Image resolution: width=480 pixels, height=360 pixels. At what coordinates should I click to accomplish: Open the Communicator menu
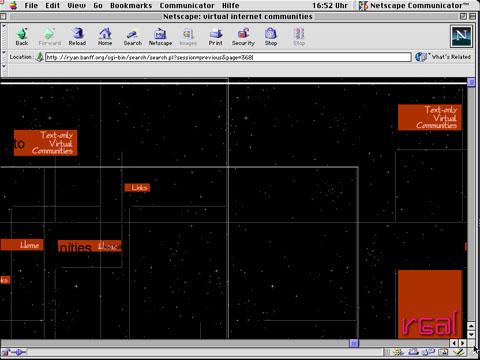pos(187,6)
